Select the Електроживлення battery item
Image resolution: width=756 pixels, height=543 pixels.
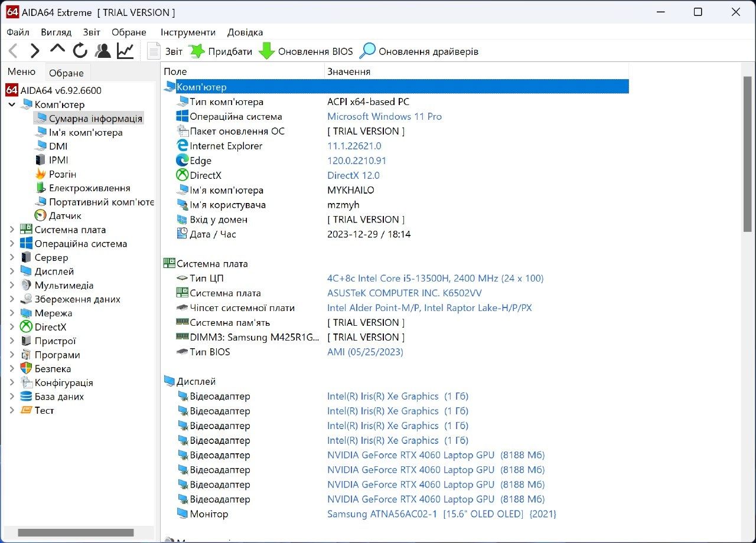pos(83,188)
